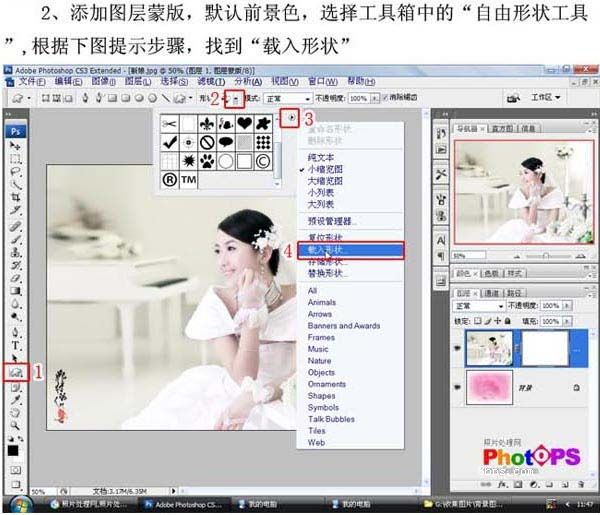
Task: Pick the copyright symbol shape
Action: 263,161
